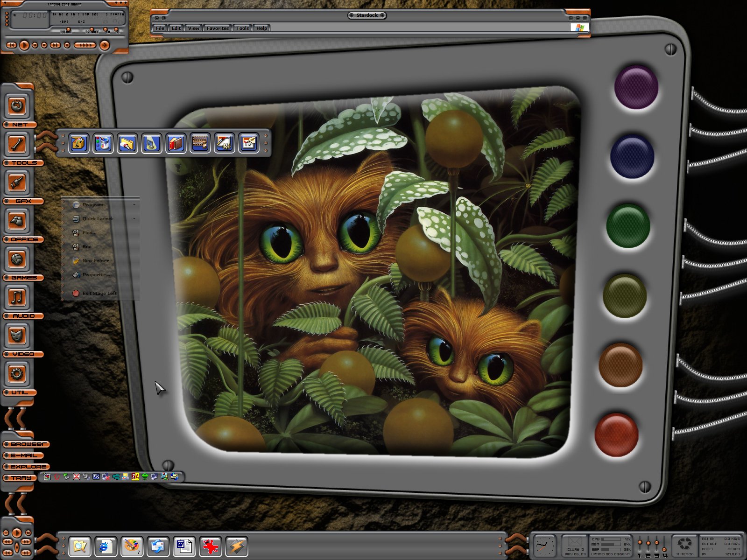Expand the Quick Launch submenu arrow
This screenshot has width=747, height=560.
point(134,219)
